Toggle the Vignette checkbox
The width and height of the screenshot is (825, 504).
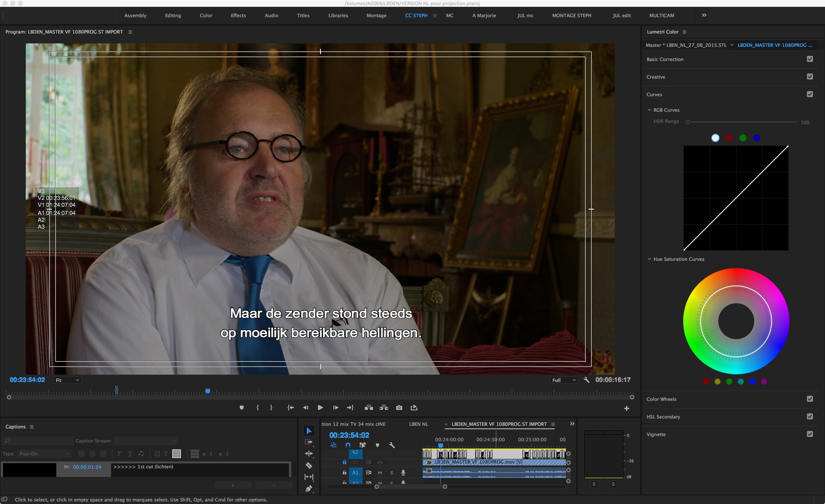coord(810,434)
